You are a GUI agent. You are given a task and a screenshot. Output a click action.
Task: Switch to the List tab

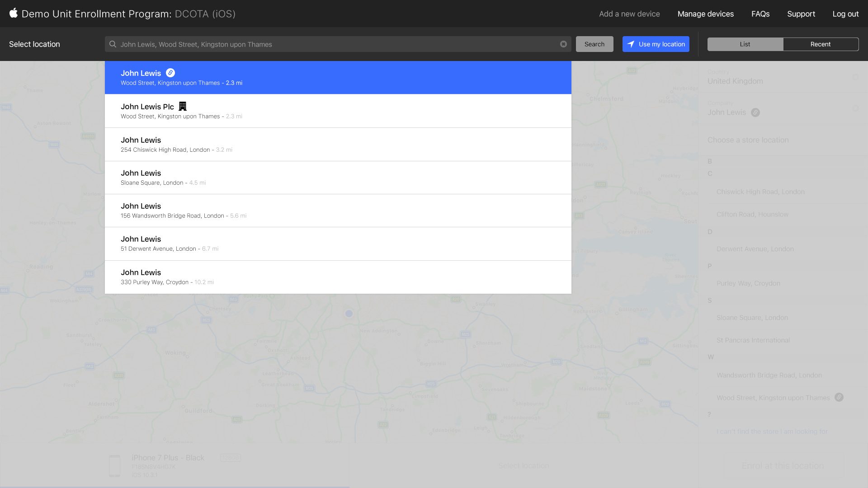[745, 44]
